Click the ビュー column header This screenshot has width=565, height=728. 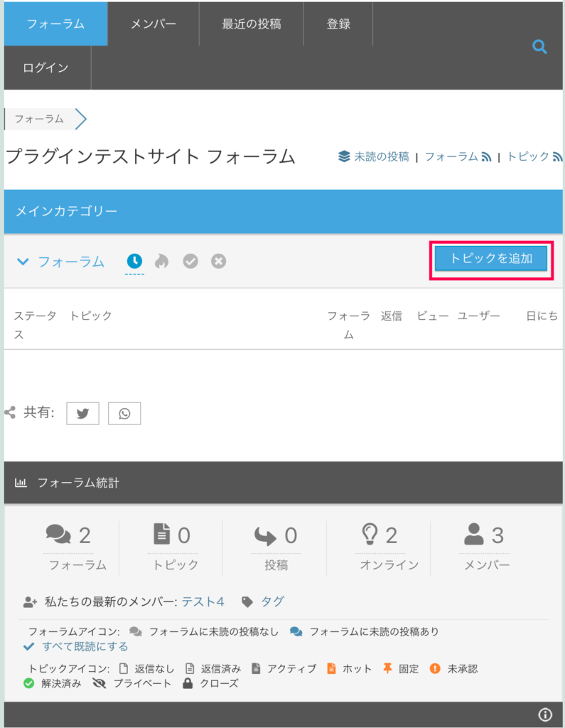(x=433, y=316)
